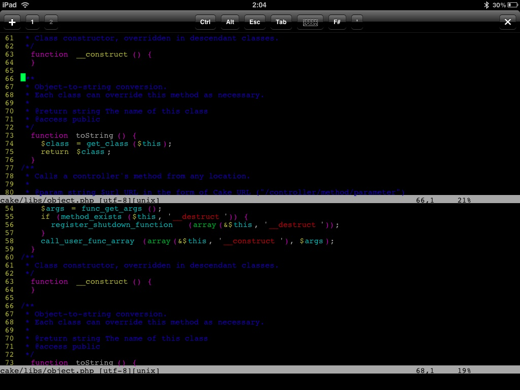
Task: Click 'return $class;' on line 75
Action: tap(76, 152)
